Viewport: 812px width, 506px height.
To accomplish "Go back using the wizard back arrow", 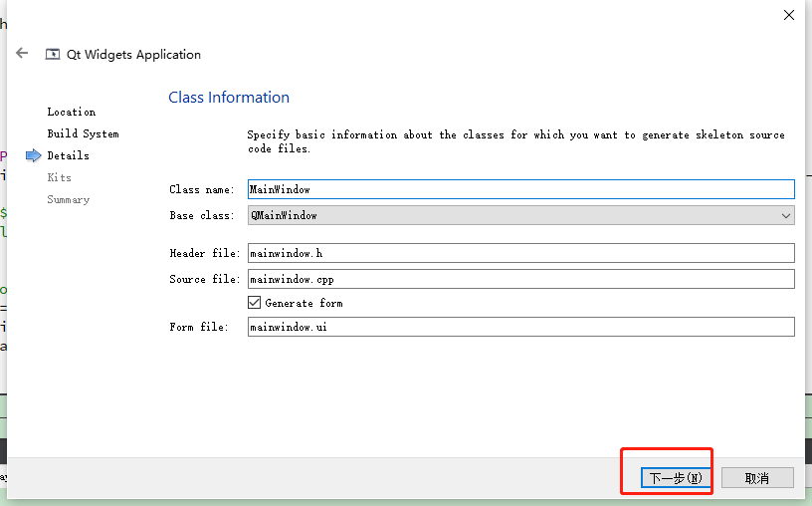I will coord(22,53).
